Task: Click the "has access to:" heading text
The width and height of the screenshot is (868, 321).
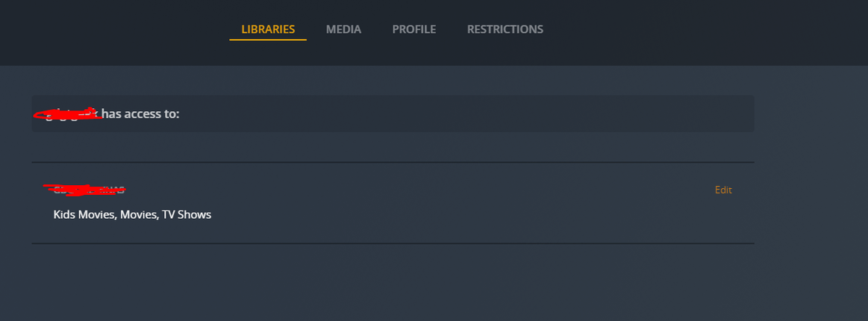Action: point(140,114)
